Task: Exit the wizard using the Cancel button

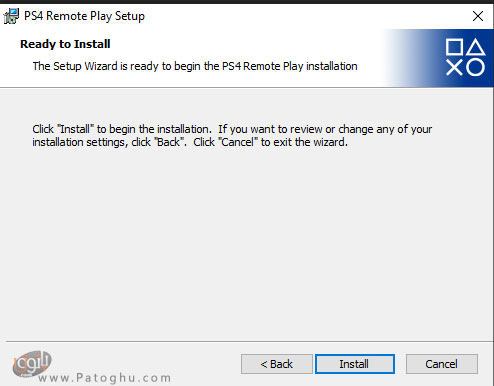Action: (442, 364)
